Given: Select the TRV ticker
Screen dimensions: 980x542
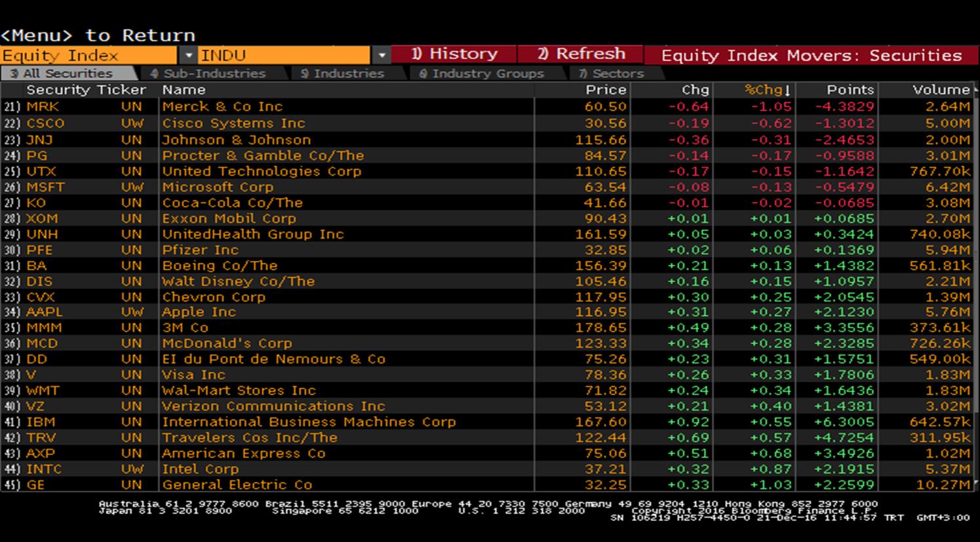Looking at the screenshot, I should [41, 438].
